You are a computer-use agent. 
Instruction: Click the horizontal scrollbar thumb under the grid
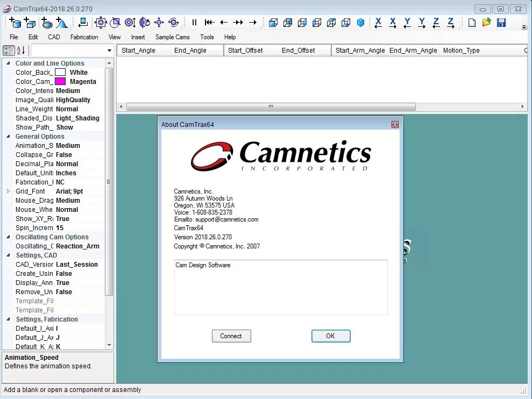tap(271, 106)
